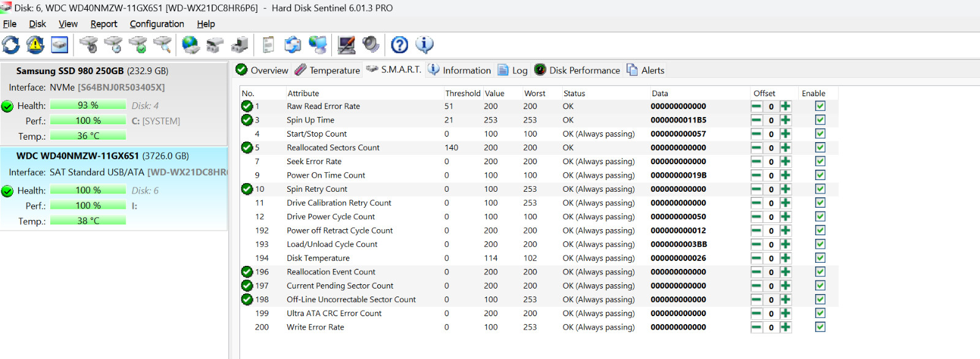Switch to the Disk Performance tab
The height and width of the screenshot is (359, 980).
(x=577, y=70)
